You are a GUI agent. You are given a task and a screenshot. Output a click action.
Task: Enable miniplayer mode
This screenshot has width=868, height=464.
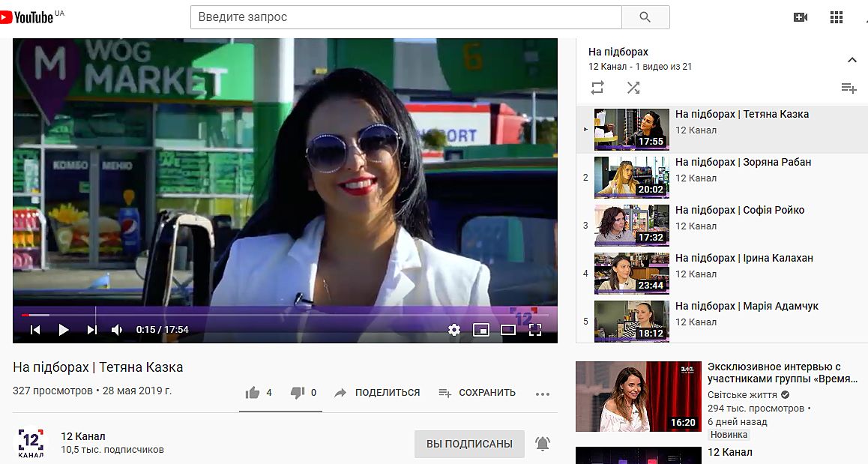click(x=480, y=329)
